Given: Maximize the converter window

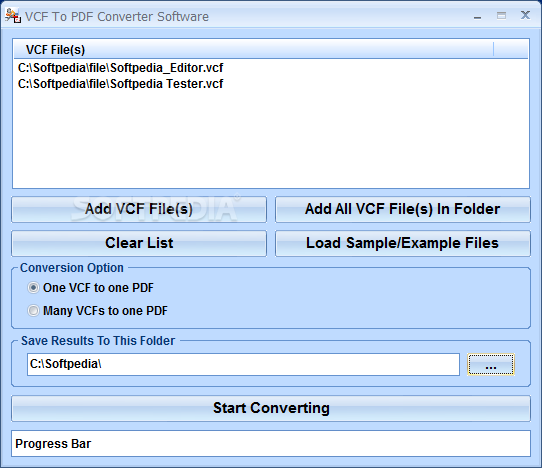Looking at the screenshot, I should [501, 16].
